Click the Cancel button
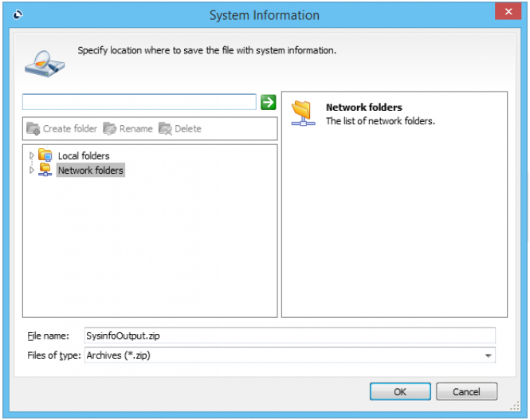 [466, 391]
